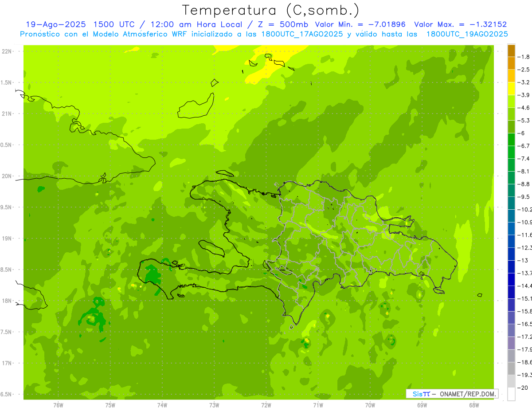The height and width of the screenshot is (411, 532).
Task: Click the green swatch between -6 and -6.7
Action: click(x=512, y=140)
